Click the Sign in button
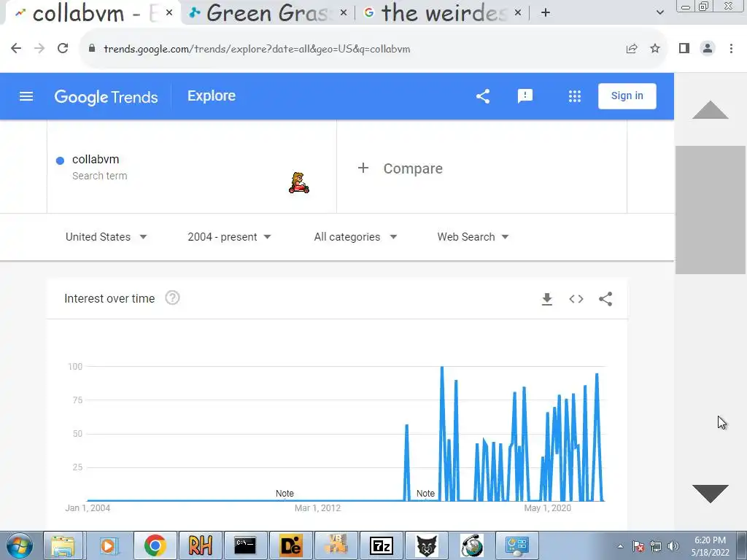Viewport: 747px width, 560px height. point(627,96)
